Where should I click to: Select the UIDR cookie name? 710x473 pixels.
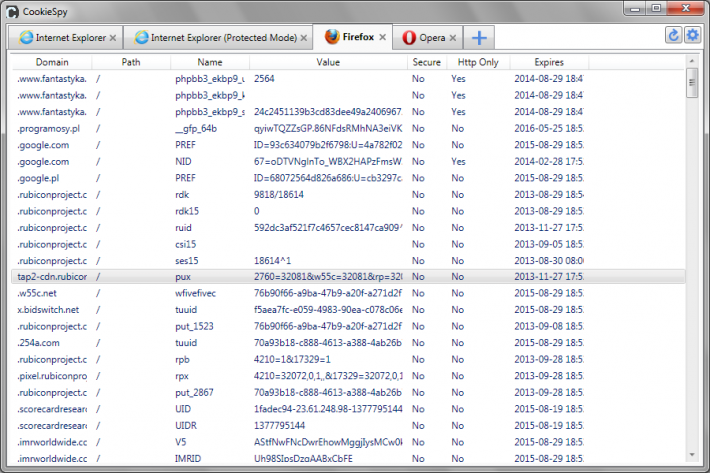point(186,425)
